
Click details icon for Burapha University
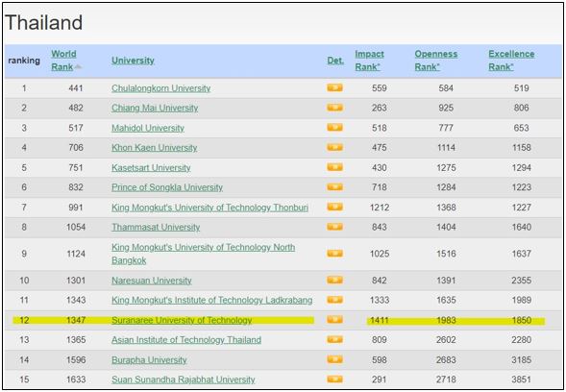334,359
